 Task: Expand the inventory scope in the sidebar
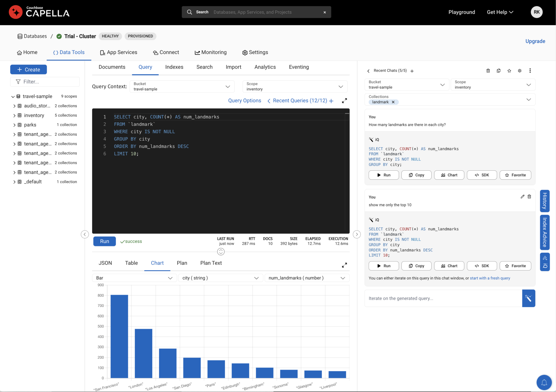(15, 115)
